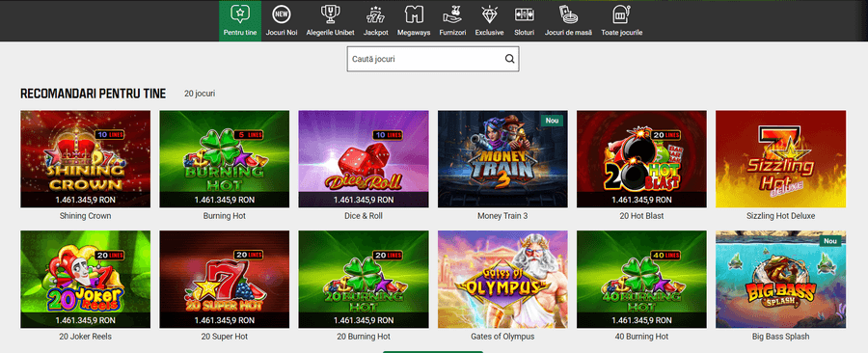This screenshot has width=868, height=353.
Task: Click the jackpot amount under Shining Crown
Action: click(x=85, y=200)
